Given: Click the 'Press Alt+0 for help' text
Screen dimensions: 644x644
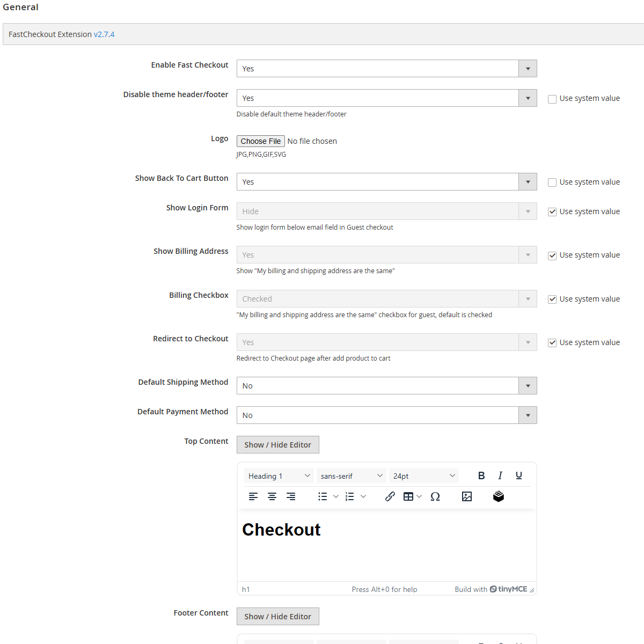Looking at the screenshot, I should pyautogui.click(x=384, y=589).
